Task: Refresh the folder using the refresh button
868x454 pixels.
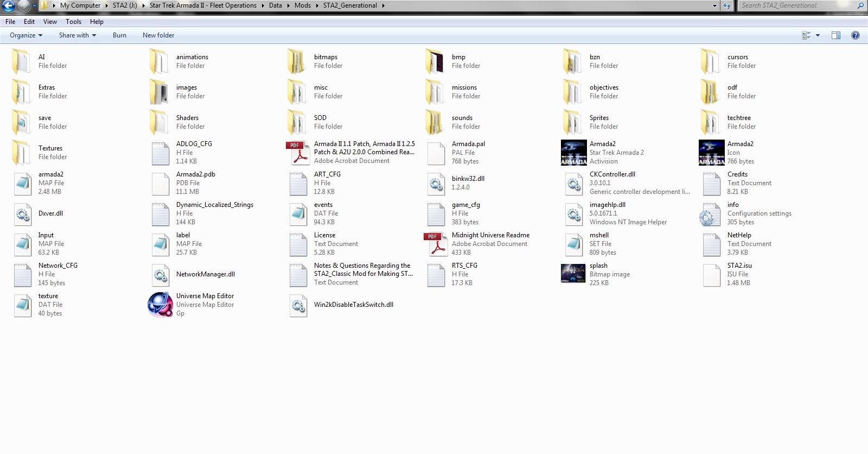Action: 727,5
